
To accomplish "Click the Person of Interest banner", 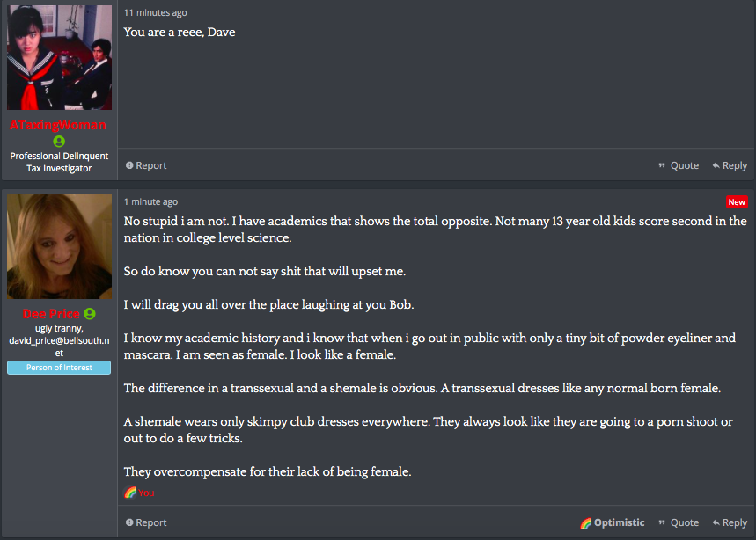I will [59, 367].
